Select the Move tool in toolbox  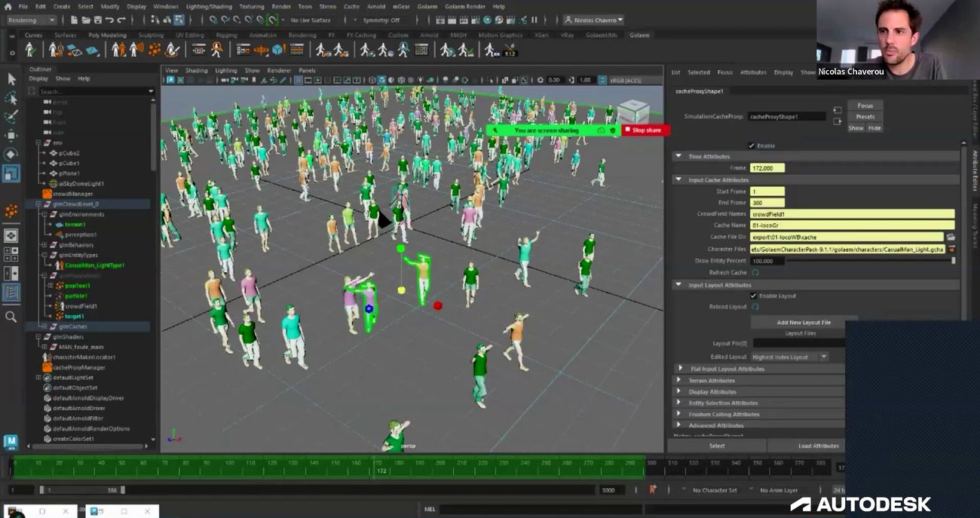click(11, 136)
